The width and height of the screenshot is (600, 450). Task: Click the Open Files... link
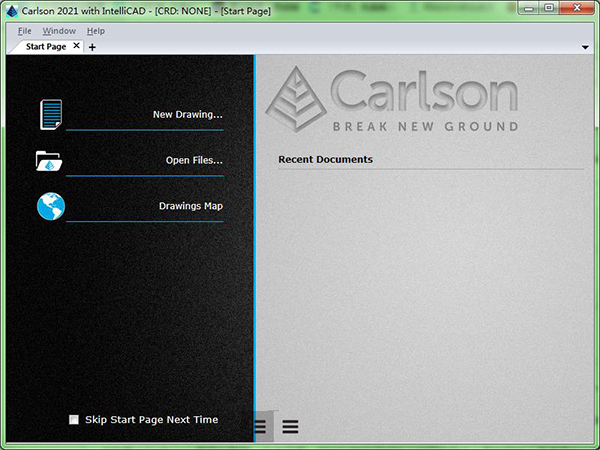pos(194,160)
